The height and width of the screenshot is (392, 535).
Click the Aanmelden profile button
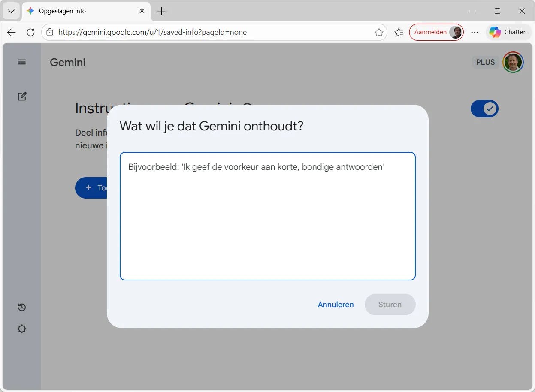click(436, 32)
